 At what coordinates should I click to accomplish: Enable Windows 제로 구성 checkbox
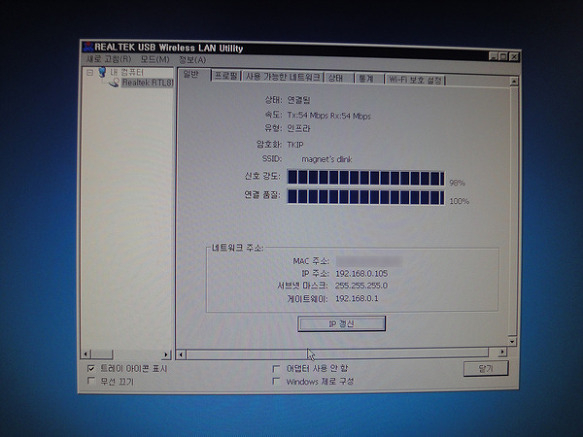pos(276,381)
